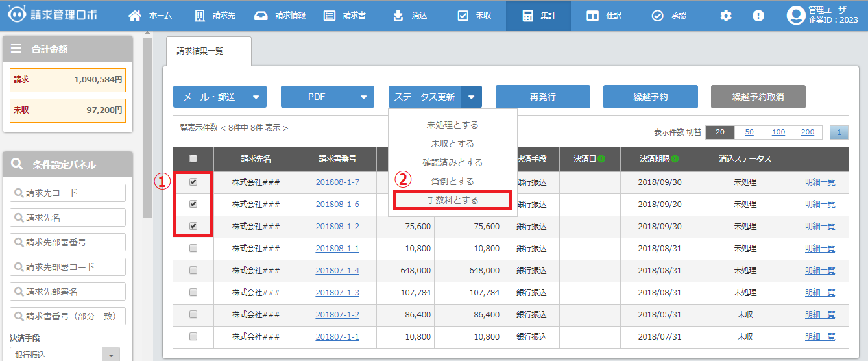Go to ホーム in the top navigation
Screen dimensions: 868x361
point(150,16)
